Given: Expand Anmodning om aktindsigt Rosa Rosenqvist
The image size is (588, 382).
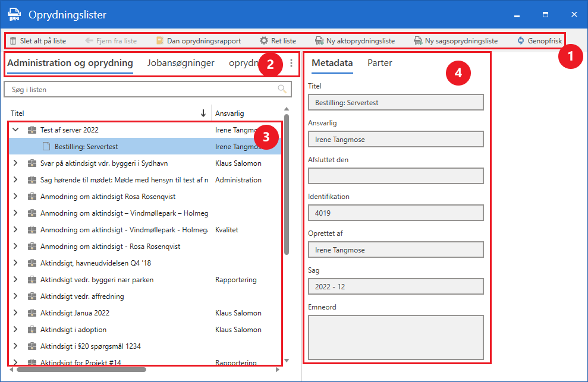Looking at the screenshot, I should tap(16, 196).
